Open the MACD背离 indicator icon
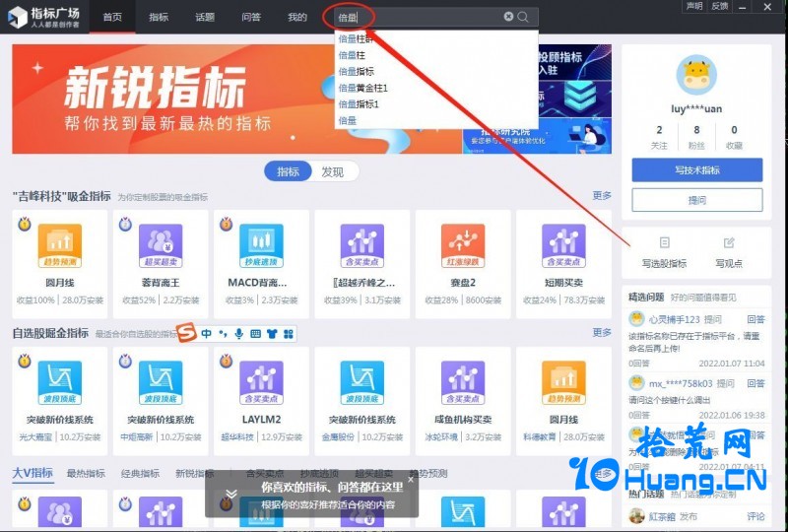 point(261,245)
